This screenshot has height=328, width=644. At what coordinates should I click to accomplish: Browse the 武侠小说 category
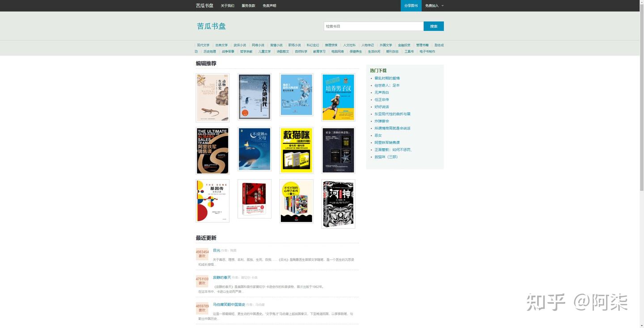point(240,45)
